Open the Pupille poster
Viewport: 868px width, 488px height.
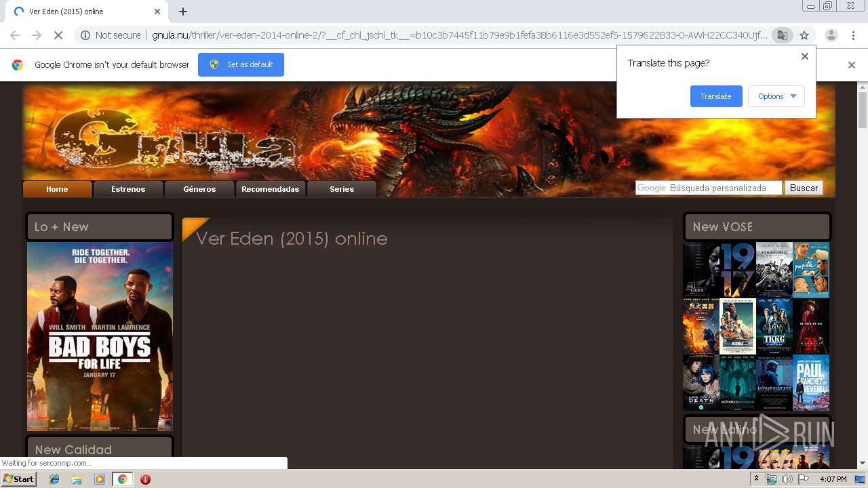tap(811, 270)
